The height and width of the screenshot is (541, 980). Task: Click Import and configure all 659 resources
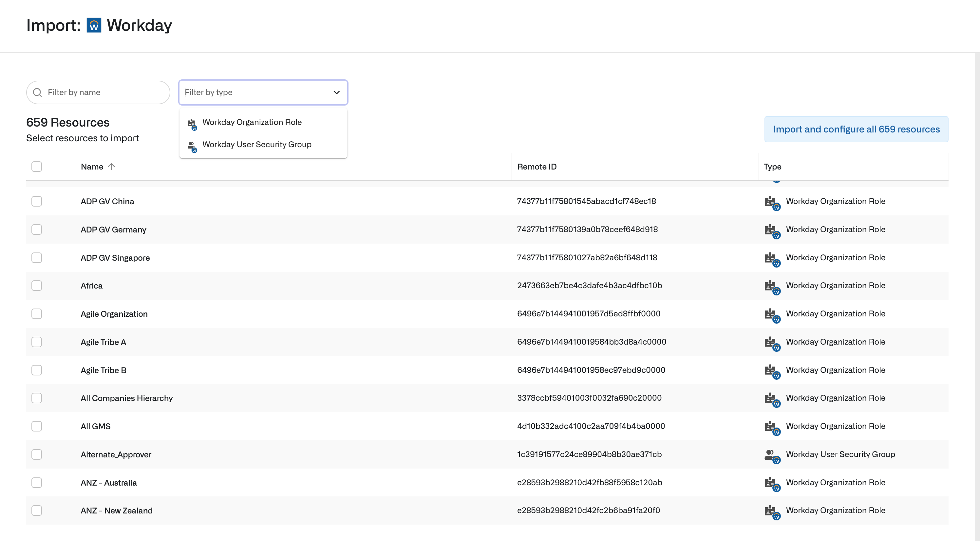856,130
